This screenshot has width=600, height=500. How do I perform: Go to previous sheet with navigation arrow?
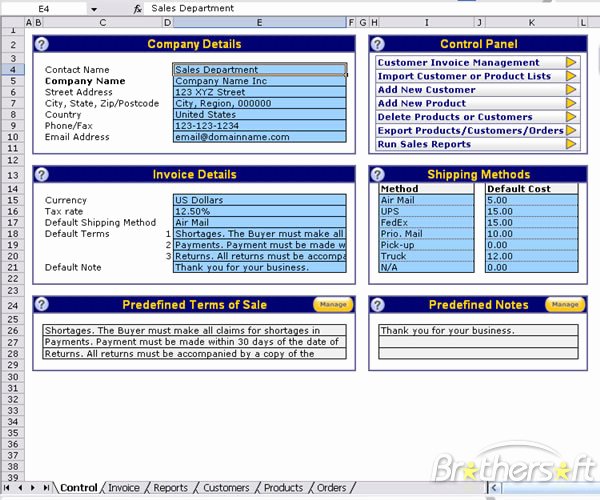tap(20, 488)
